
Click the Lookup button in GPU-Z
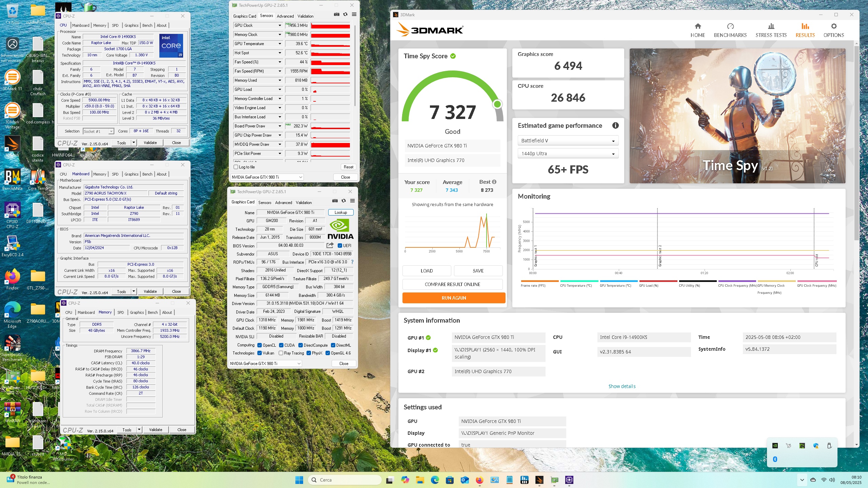[341, 212]
